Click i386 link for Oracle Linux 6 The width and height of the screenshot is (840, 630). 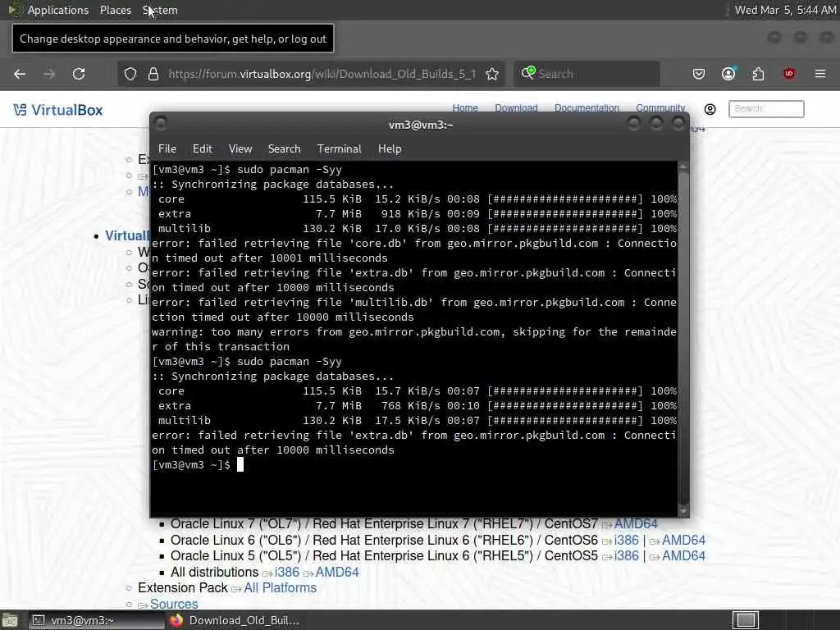(x=626, y=540)
